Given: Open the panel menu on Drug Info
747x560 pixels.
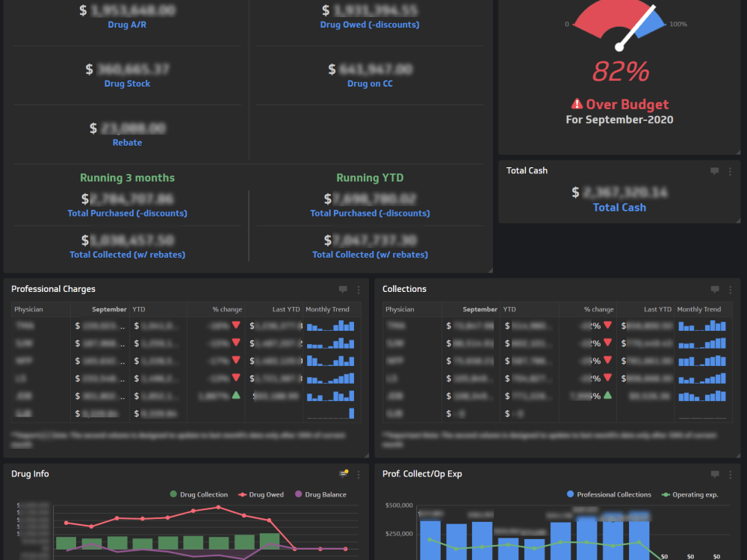Looking at the screenshot, I should 357,473.
